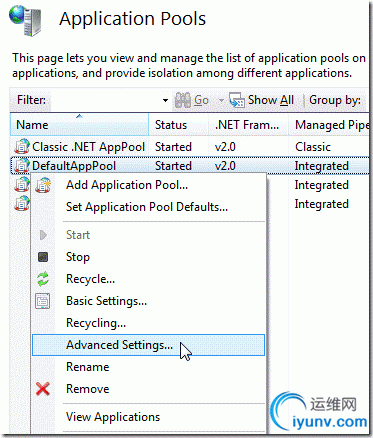The height and width of the screenshot is (438, 373).
Task: Click the green Recycle arrows icon
Action: [x=43, y=279]
